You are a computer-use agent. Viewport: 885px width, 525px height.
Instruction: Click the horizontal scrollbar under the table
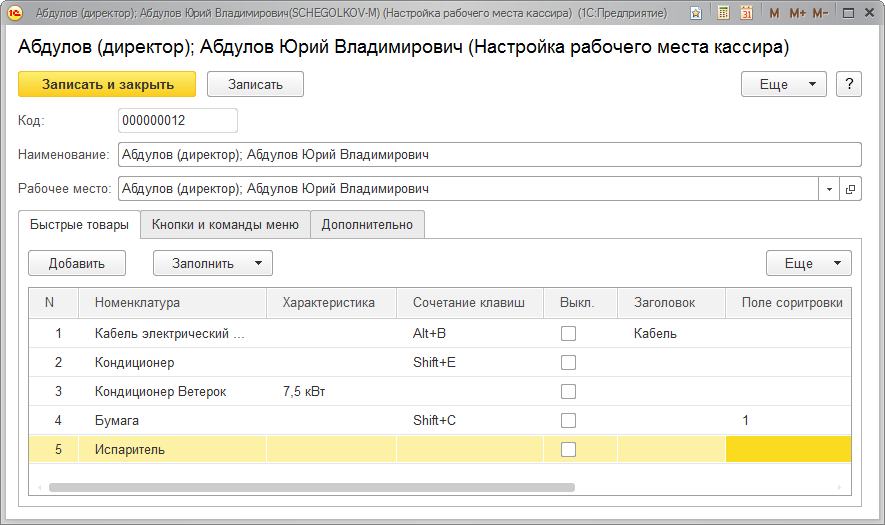click(310, 487)
